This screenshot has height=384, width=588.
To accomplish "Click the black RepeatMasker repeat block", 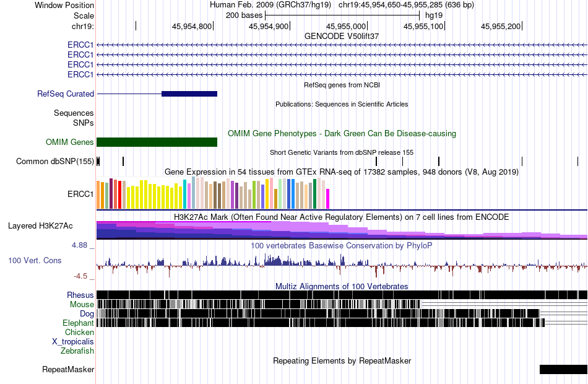I will click(563, 369).
